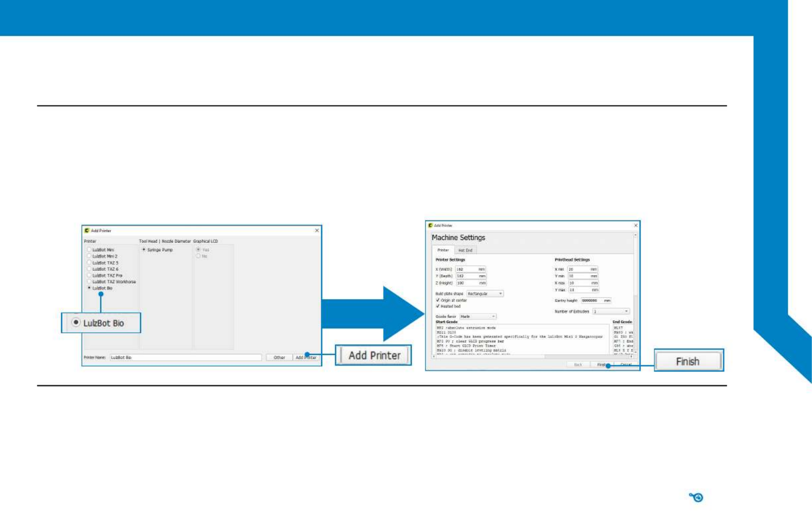
Task: Click the X max printhead field
Action: point(583,283)
